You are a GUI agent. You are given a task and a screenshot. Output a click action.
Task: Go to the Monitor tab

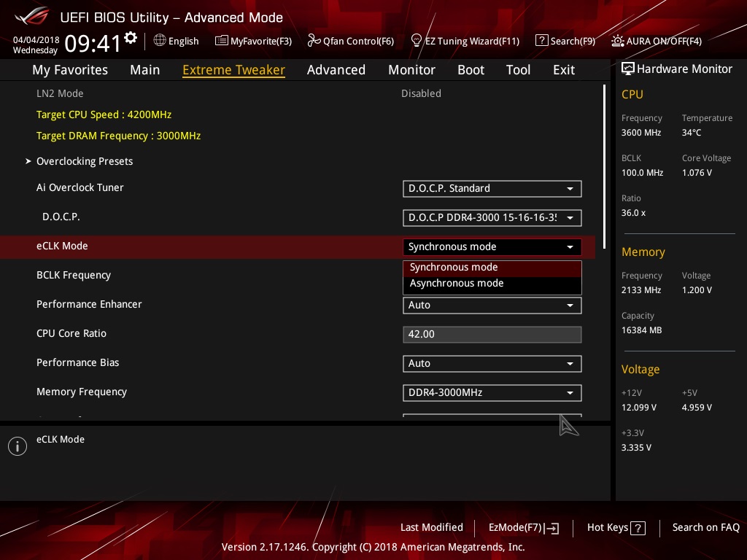[411, 70]
